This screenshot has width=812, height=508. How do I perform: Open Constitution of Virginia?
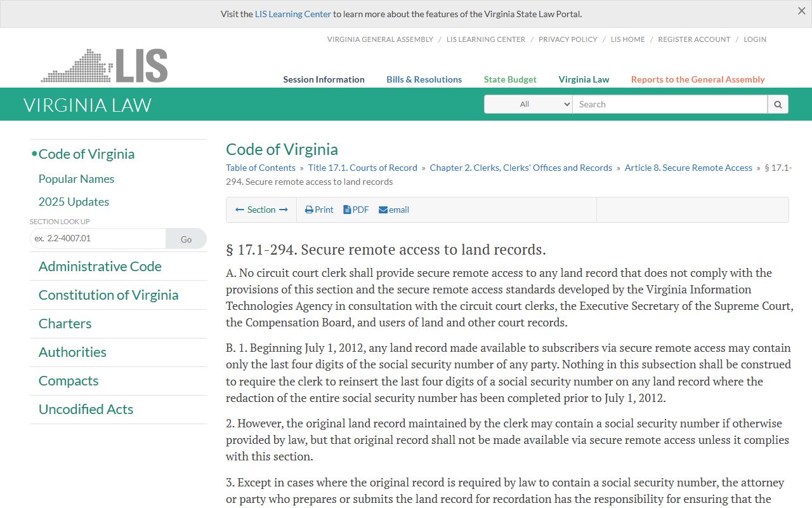108,295
